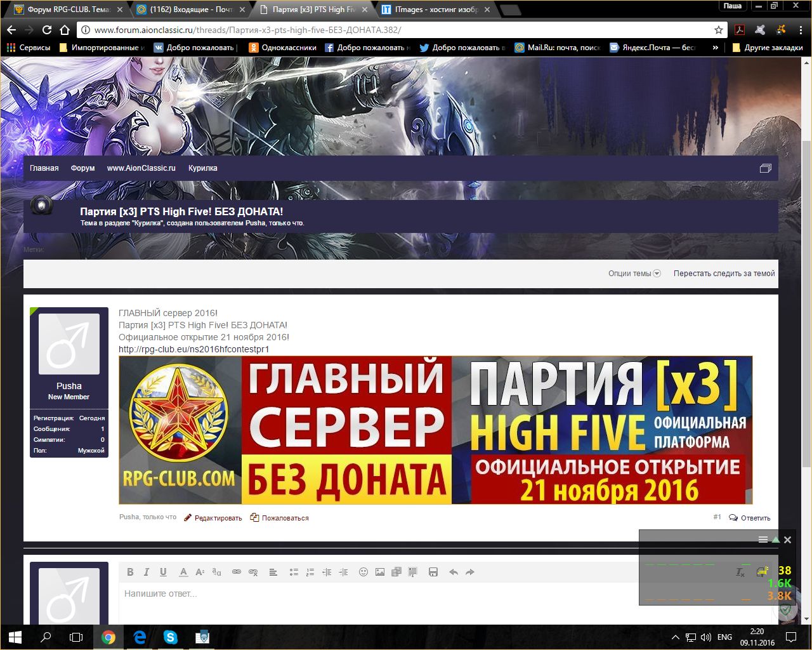Open the RPG-CLUB server banner image
812x650 pixels.
(x=436, y=430)
